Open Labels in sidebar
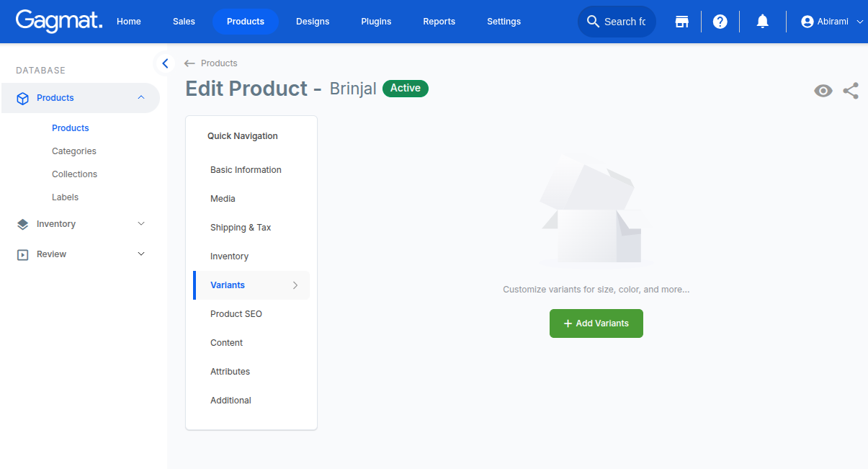The image size is (868, 469). (x=66, y=197)
